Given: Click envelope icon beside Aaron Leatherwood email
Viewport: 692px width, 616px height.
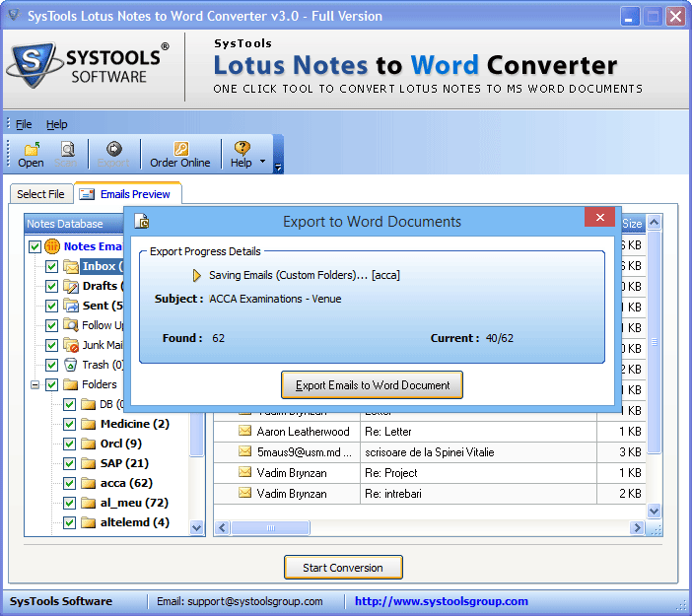Looking at the screenshot, I should [x=244, y=432].
